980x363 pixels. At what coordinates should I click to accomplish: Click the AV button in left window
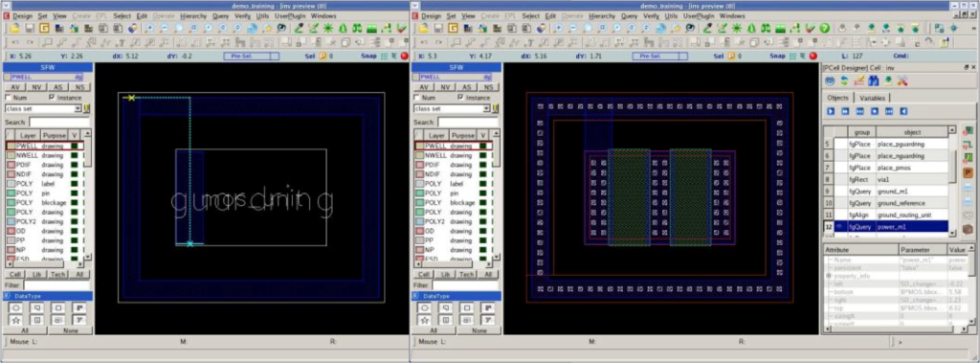16,87
